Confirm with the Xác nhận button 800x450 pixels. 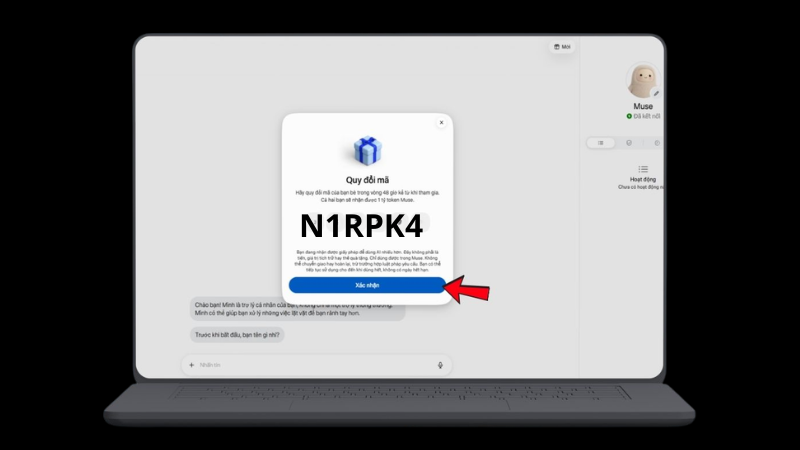point(367,285)
